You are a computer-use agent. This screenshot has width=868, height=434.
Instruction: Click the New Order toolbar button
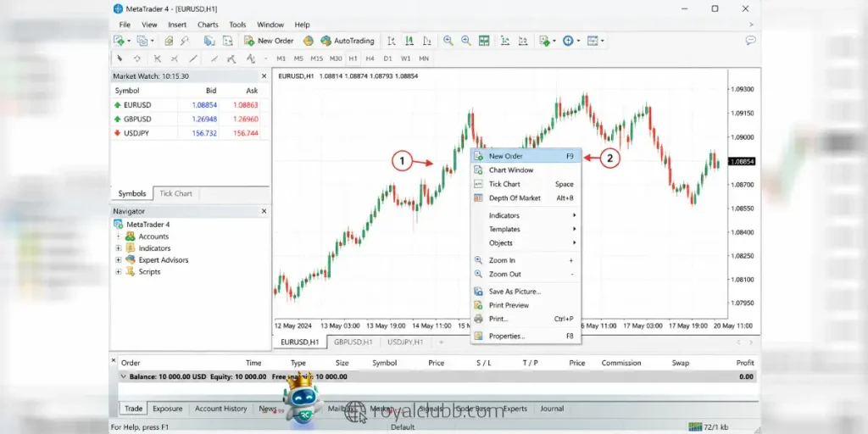pyautogui.click(x=270, y=41)
